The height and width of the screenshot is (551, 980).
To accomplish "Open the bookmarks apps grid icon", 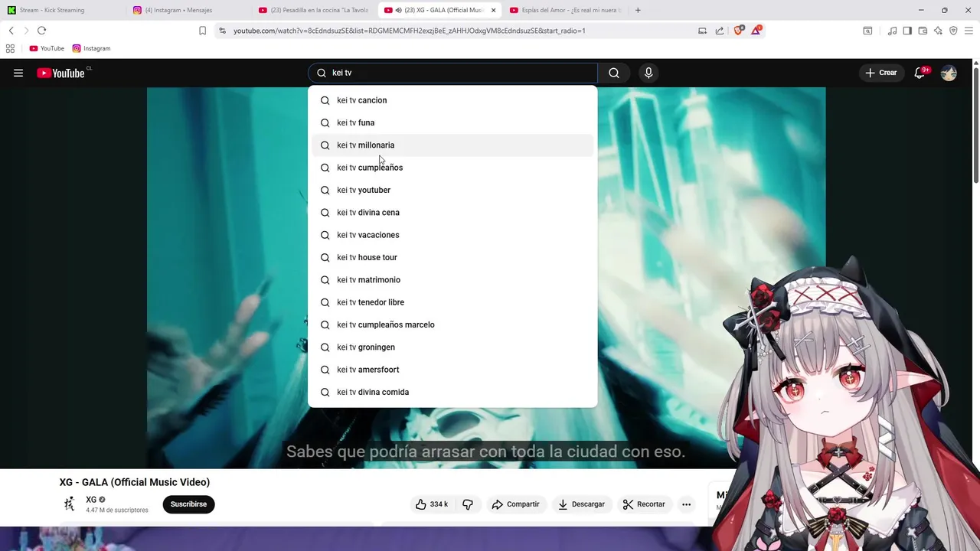I will point(10,48).
